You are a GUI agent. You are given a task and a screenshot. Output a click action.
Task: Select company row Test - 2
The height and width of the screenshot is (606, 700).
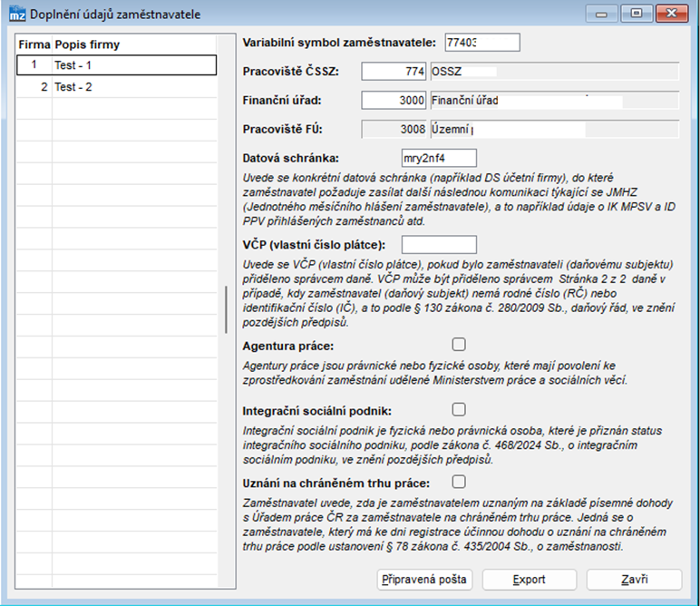click(x=117, y=86)
